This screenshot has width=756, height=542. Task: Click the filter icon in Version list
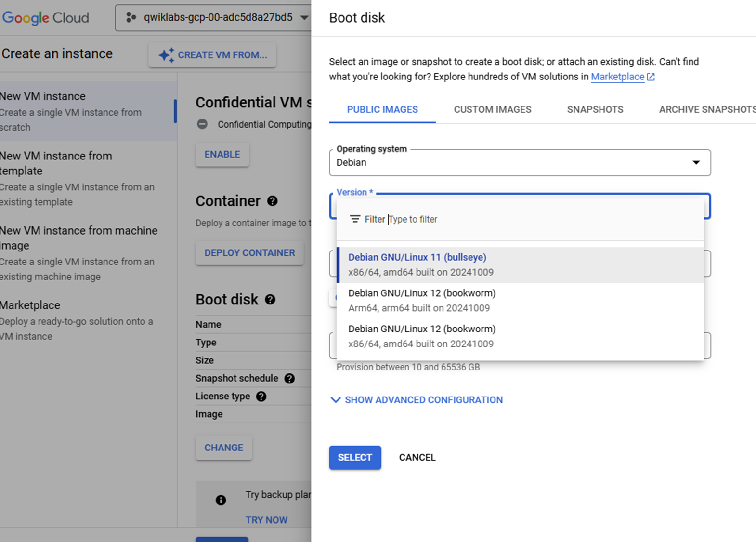tap(355, 219)
